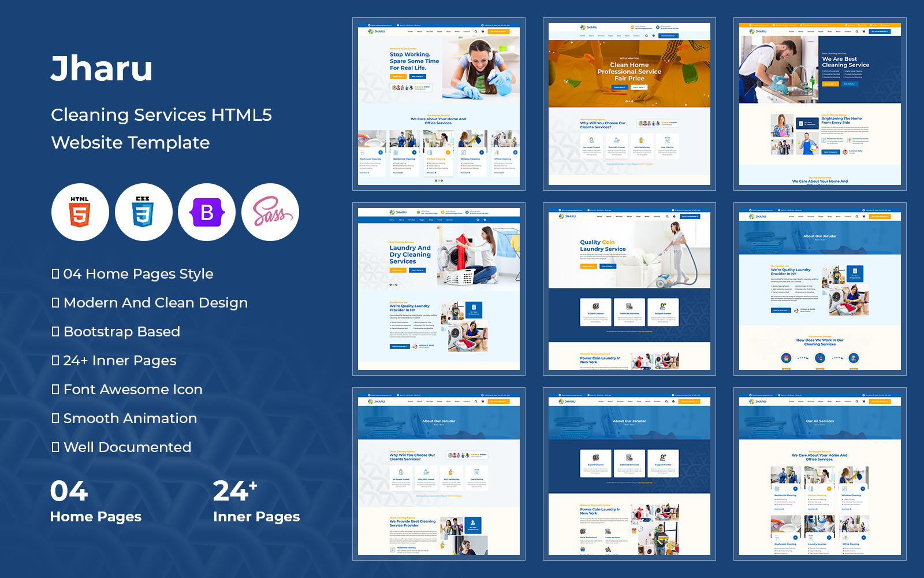The width and height of the screenshot is (924, 578).
Task: Select the purple Bootstrap icon
Action: pyautogui.click(x=207, y=212)
